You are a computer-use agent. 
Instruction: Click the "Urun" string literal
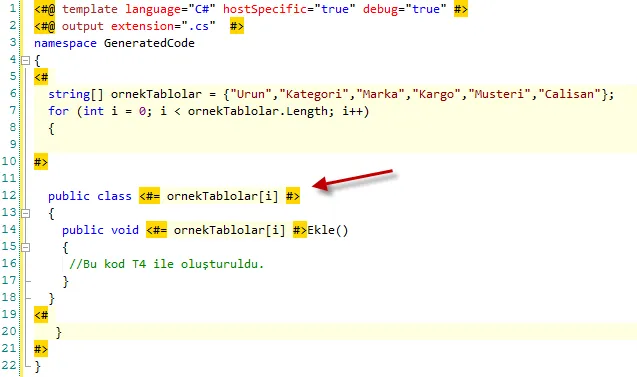(251, 94)
